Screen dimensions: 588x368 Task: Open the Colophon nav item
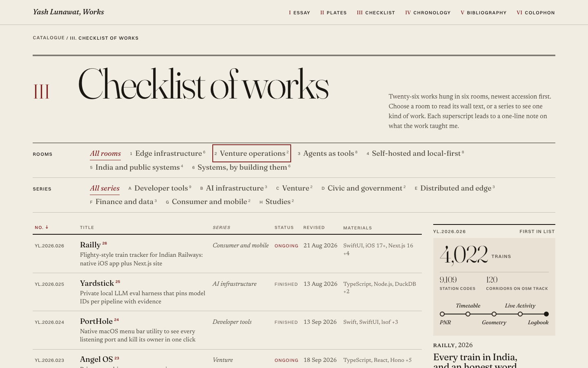pos(535,13)
